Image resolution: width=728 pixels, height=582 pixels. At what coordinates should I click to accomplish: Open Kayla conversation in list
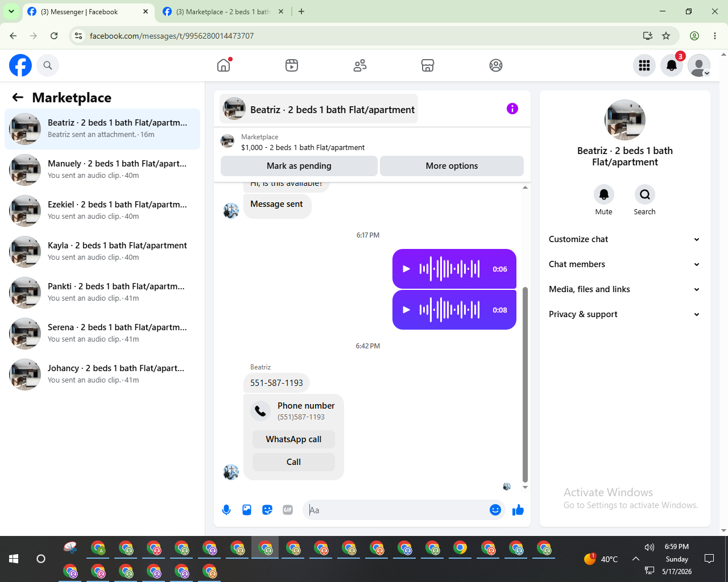coord(102,252)
